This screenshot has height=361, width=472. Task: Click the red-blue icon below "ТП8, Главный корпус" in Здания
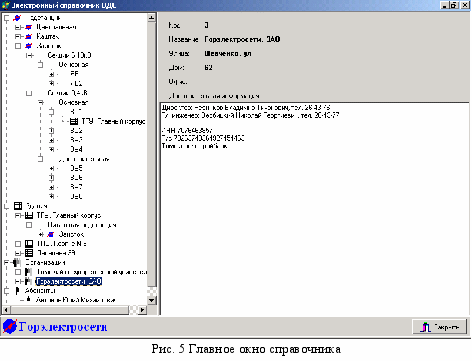pos(51,234)
